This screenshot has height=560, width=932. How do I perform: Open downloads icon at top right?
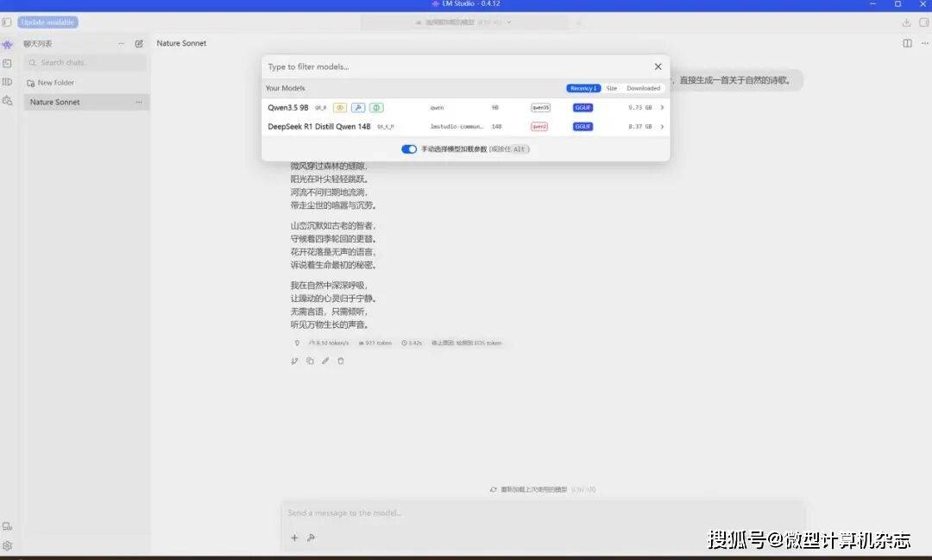pos(906,22)
